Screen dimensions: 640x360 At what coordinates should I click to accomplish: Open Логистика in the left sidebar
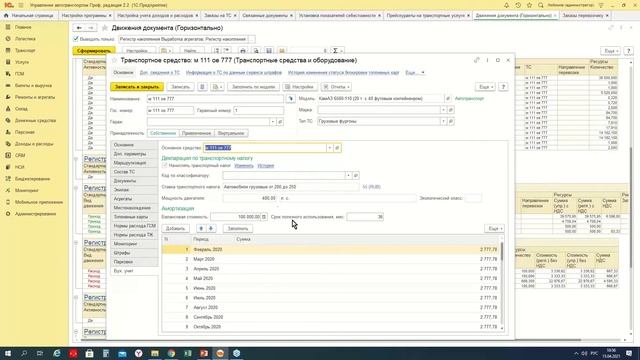click(25, 39)
